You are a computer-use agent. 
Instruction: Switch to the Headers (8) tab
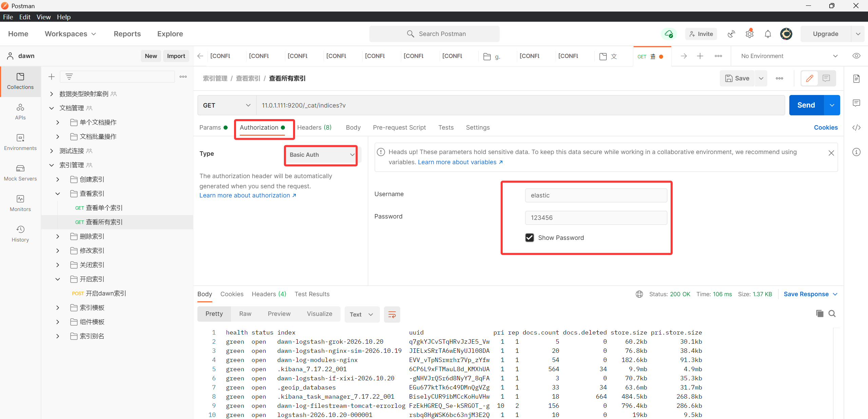pyautogui.click(x=314, y=128)
